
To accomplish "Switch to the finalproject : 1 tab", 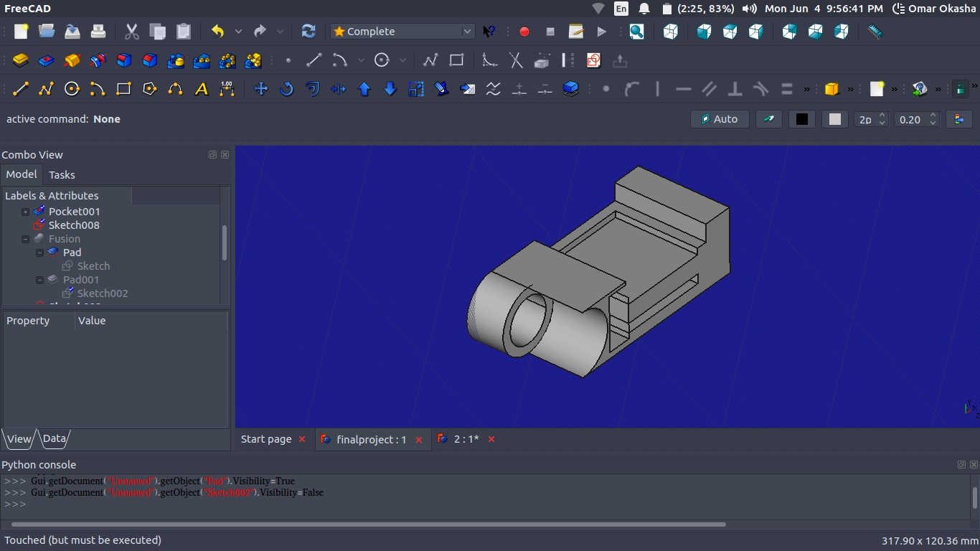I will click(x=372, y=439).
